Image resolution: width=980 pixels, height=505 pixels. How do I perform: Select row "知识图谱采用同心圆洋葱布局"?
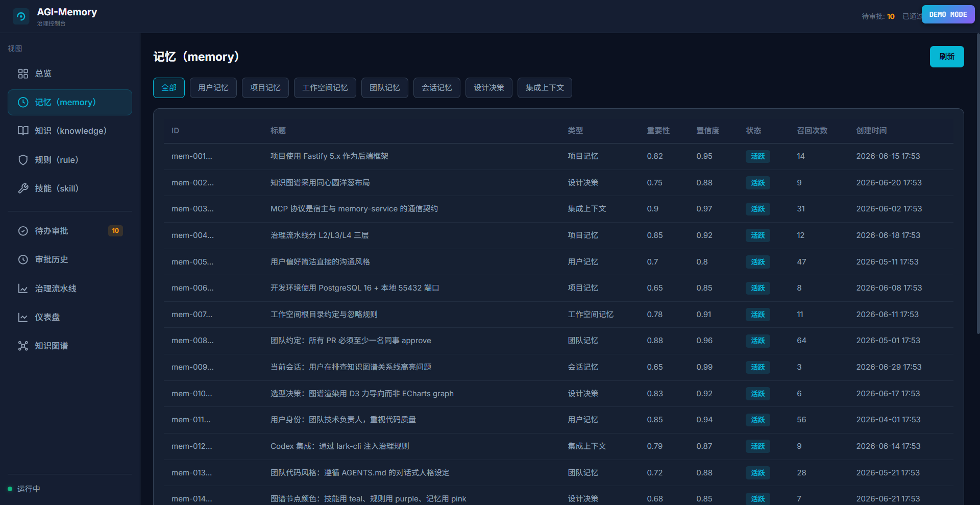pos(558,183)
